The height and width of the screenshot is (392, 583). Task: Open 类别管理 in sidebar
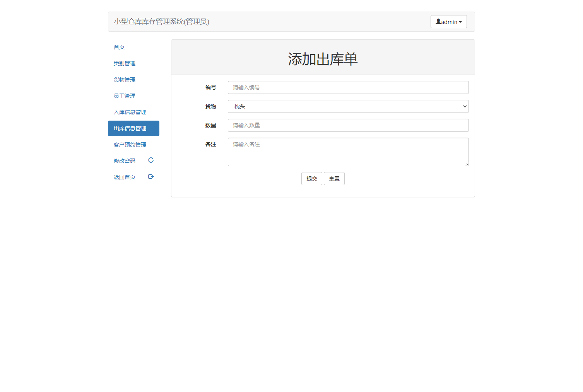[125, 63]
